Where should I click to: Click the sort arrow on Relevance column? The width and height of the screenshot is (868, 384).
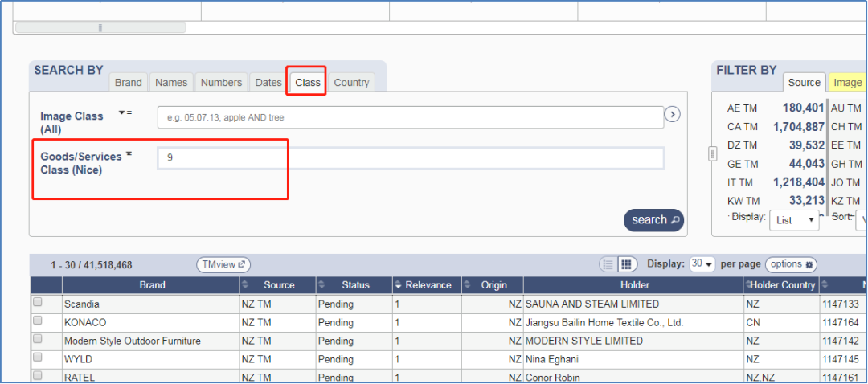point(398,285)
